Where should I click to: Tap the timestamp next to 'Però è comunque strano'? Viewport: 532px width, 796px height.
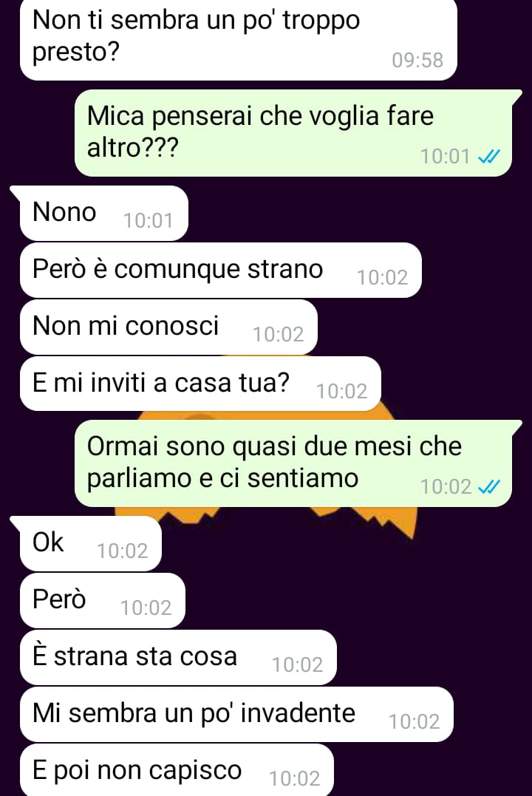click(382, 278)
